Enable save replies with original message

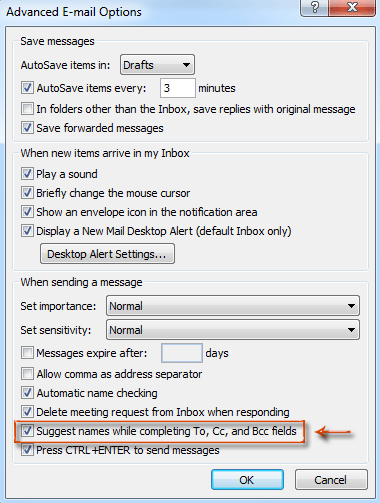27,109
